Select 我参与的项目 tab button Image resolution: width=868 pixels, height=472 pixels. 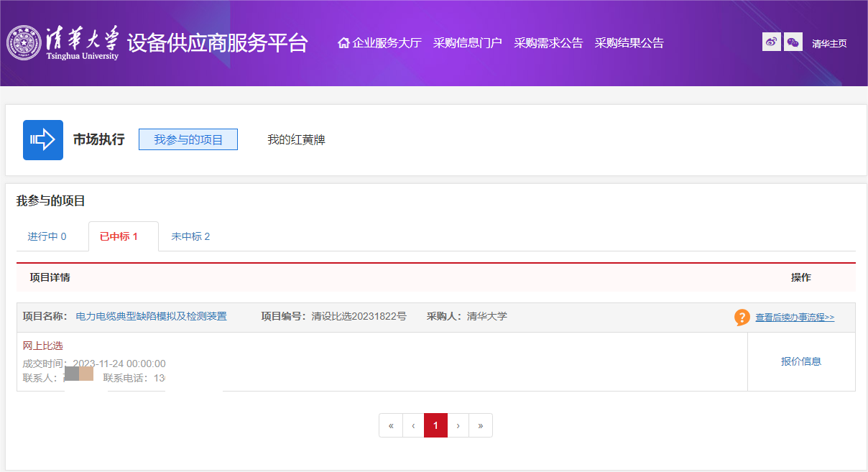point(188,139)
